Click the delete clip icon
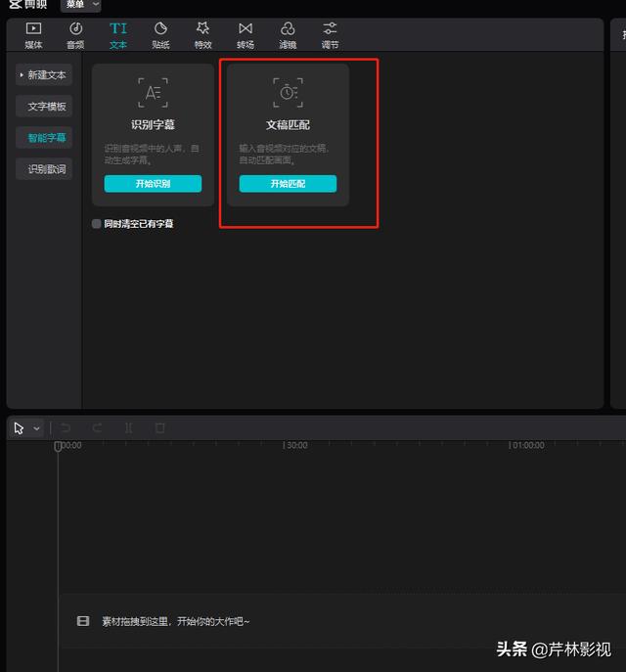 159,427
